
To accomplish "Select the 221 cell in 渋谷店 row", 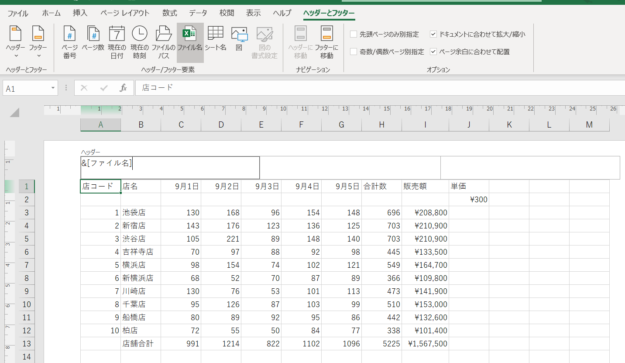I will point(221,239).
